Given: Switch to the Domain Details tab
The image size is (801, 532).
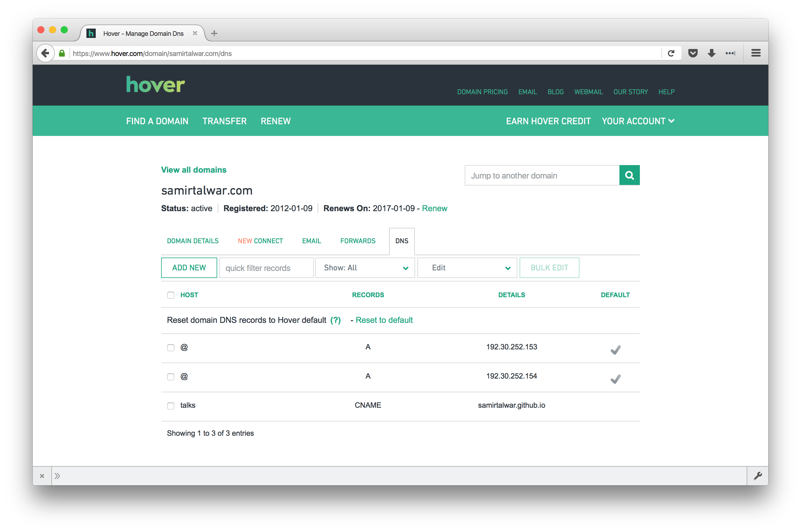Looking at the screenshot, I should point(193,241).
